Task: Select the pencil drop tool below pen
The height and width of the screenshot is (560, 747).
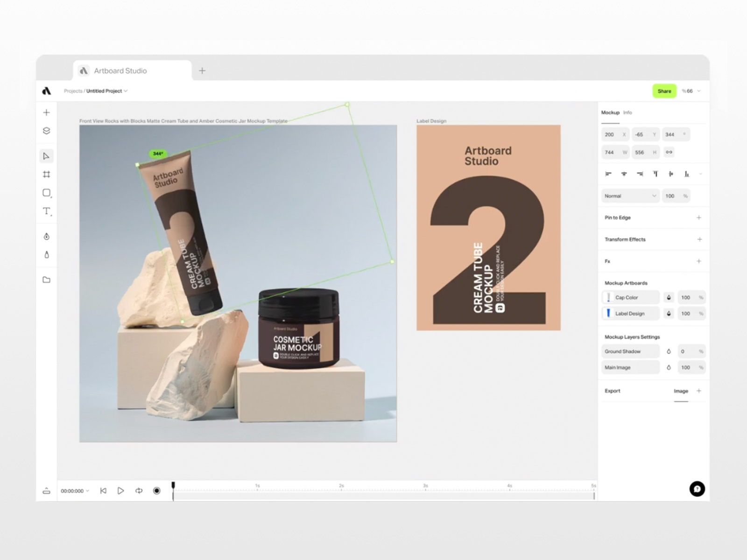Action: [46, 255]
